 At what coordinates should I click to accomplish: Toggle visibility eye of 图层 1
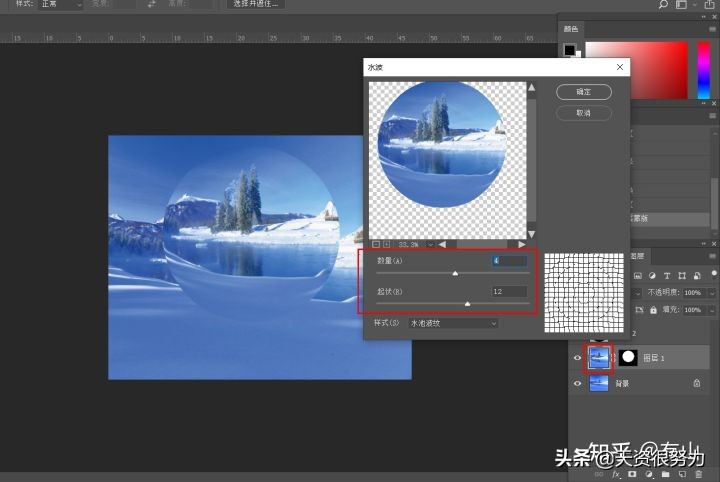click(577, 358)
